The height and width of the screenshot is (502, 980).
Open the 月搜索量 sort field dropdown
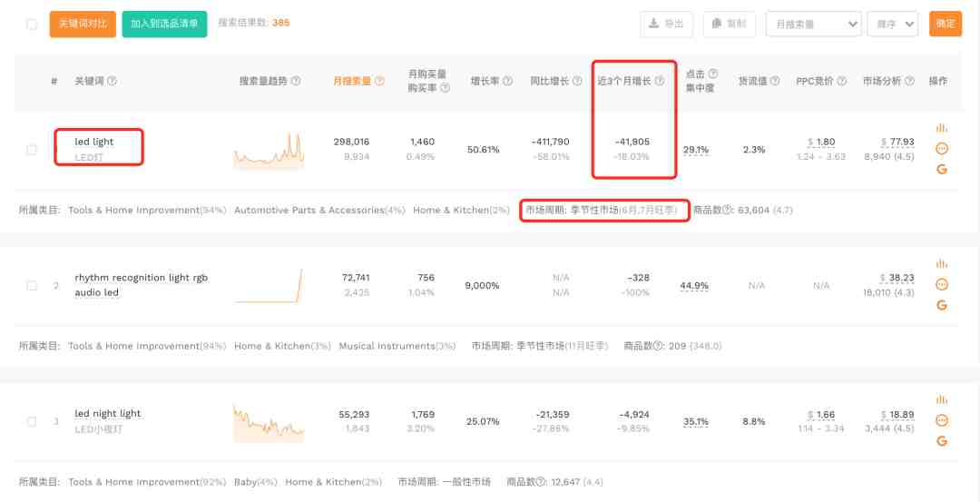point(813,24)
